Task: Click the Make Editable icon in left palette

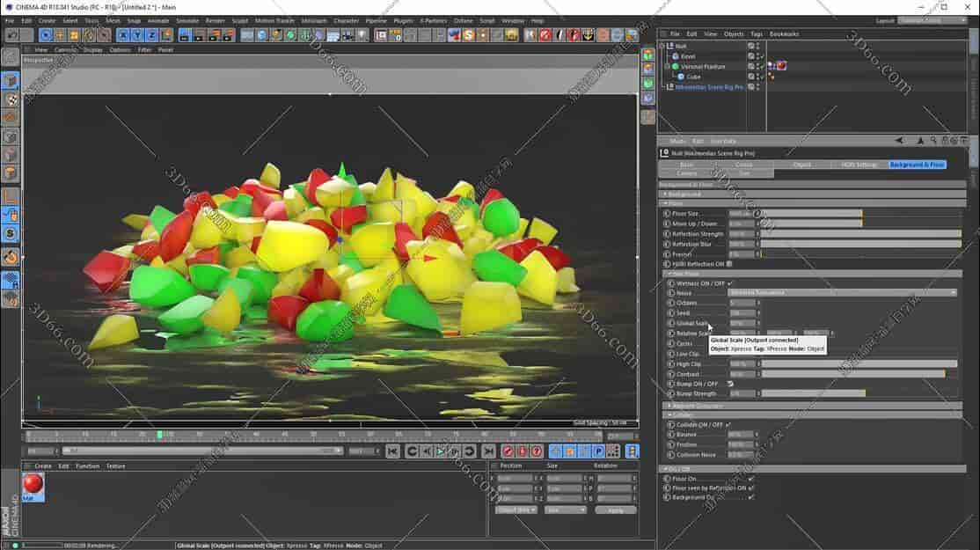Action: click(x=11, y=79)
